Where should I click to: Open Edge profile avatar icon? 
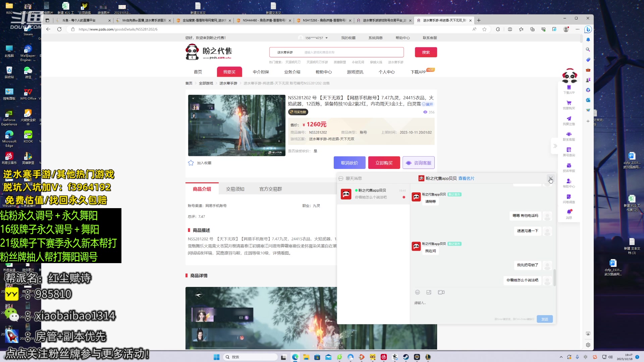point(566,29)
